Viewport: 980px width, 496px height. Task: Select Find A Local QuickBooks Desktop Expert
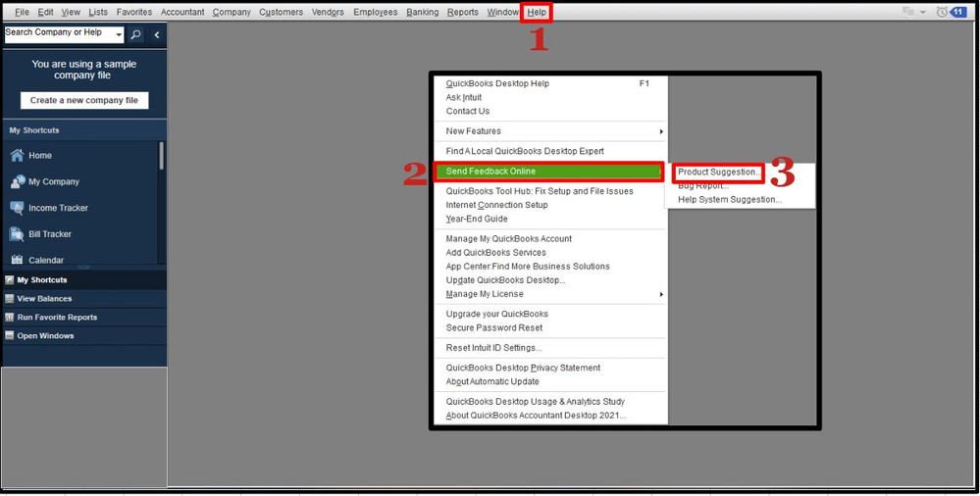coord(551,151)
